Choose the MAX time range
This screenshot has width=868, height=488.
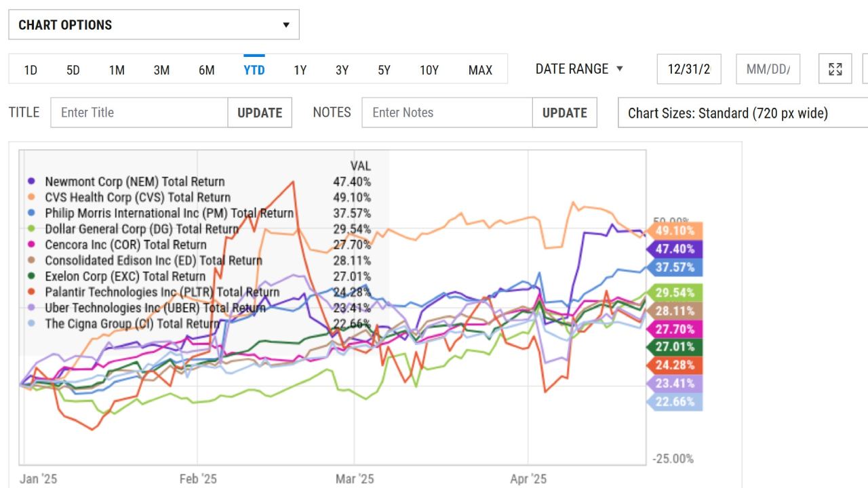click(480, 70)
